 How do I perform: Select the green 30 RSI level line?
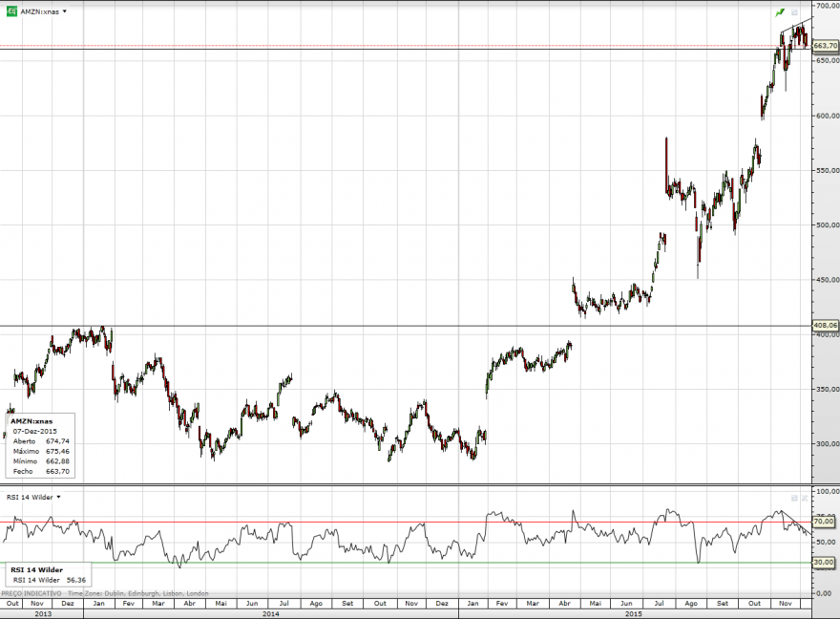(406, 563)
